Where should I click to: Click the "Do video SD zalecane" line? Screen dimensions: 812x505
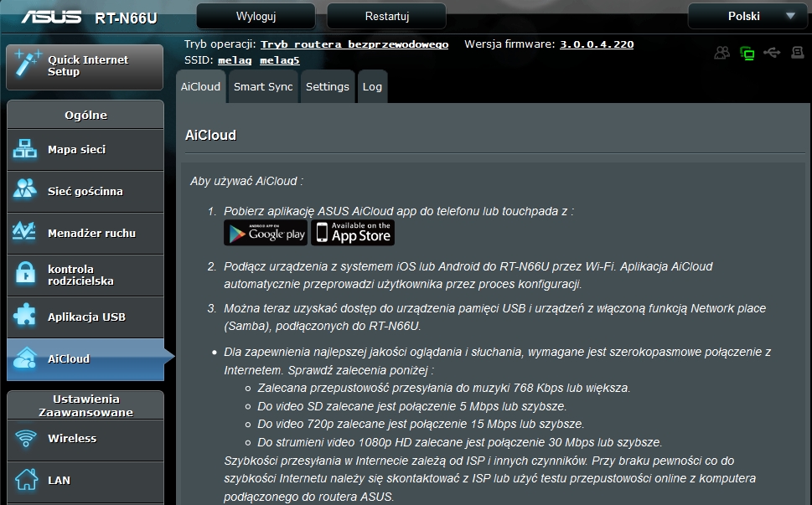pyautogui.click(x=411, y=406)
